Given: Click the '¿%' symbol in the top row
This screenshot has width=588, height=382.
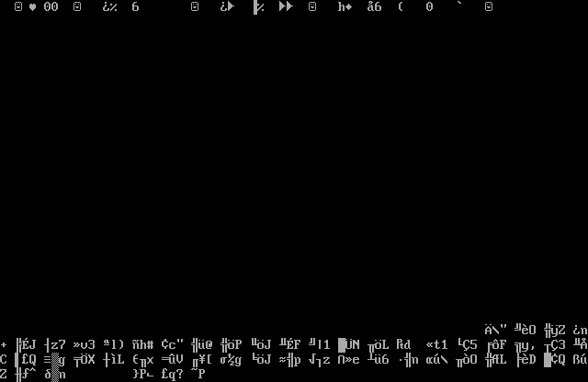Looking at the screenshot, I should coord(109,7).
